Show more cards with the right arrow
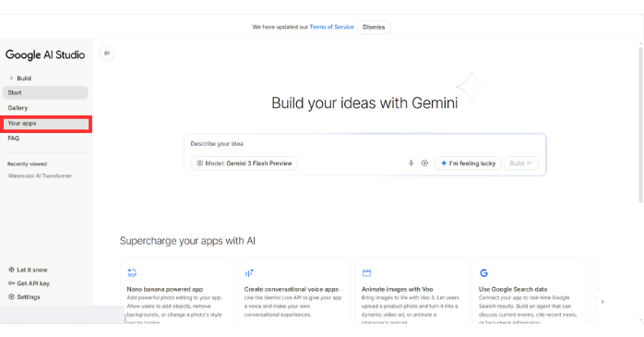The image size is (644, 337). pos(602,302)
